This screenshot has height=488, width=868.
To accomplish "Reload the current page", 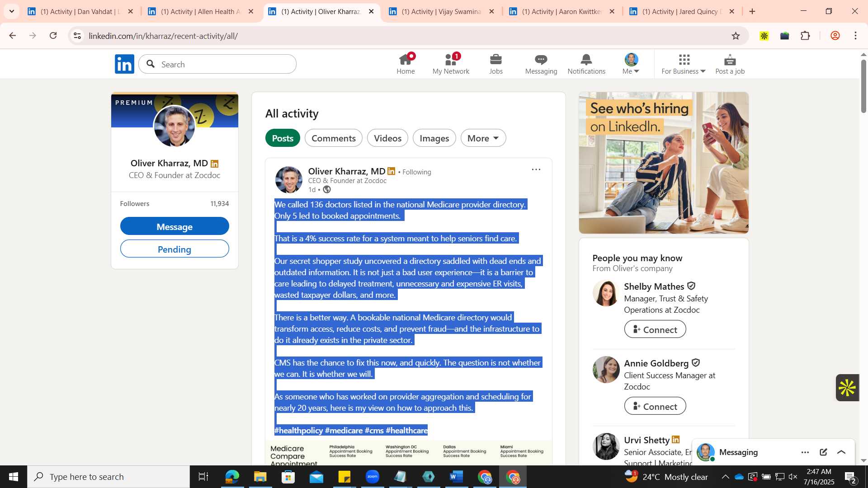I will click(x=53, y=36).
